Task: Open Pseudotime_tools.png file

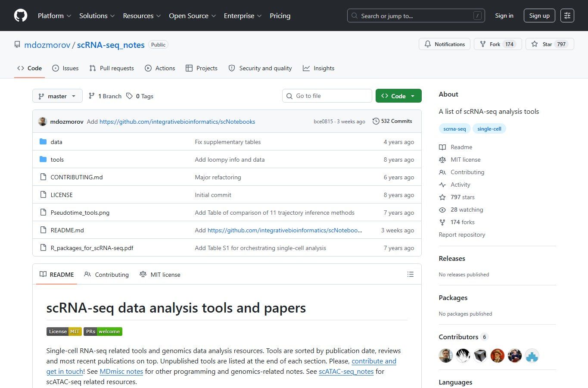Action: 80,213
